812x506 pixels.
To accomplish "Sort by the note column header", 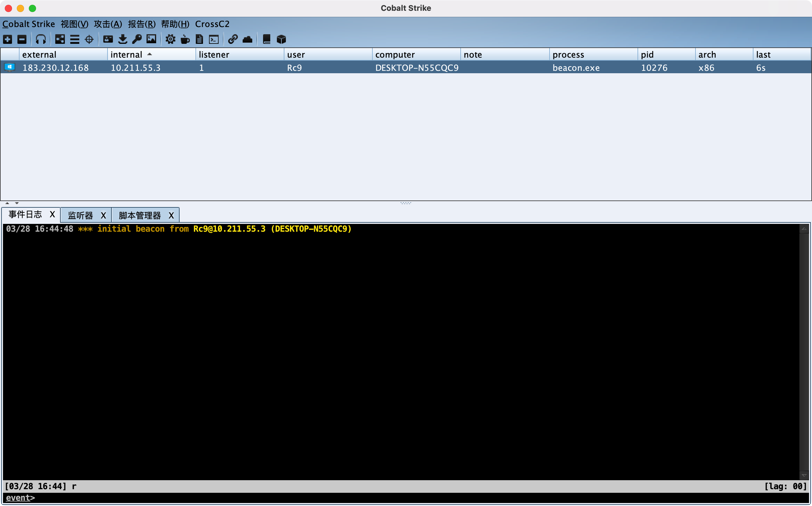I will [x=505, y=54].
